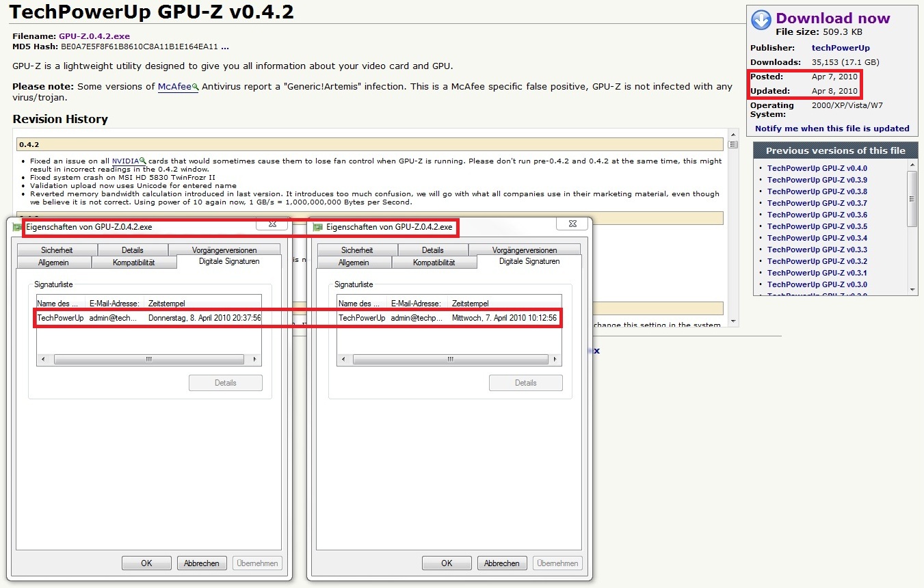Open Vorgängerversionen tab in right dialog
The image size is (924, 588).
click(525, 250)
